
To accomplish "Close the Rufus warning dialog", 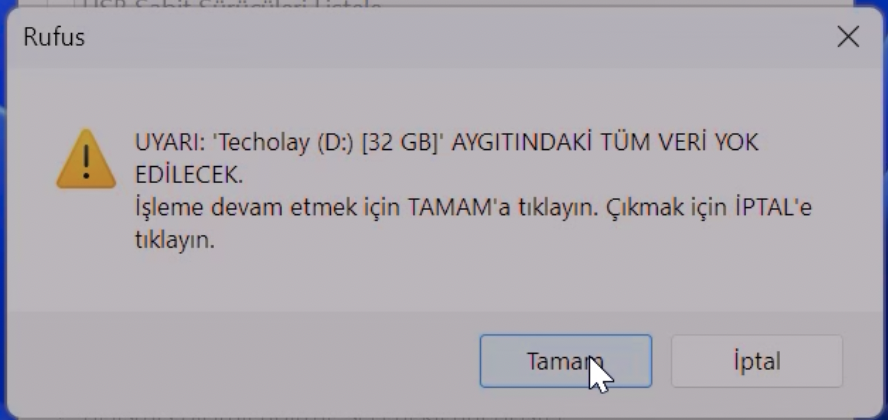I will 848,37.
